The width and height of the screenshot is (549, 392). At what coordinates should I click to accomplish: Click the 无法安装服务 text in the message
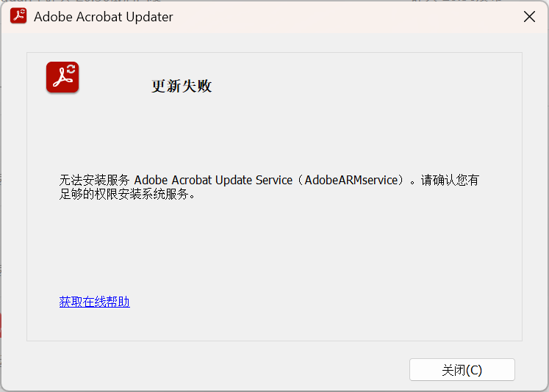95,180
